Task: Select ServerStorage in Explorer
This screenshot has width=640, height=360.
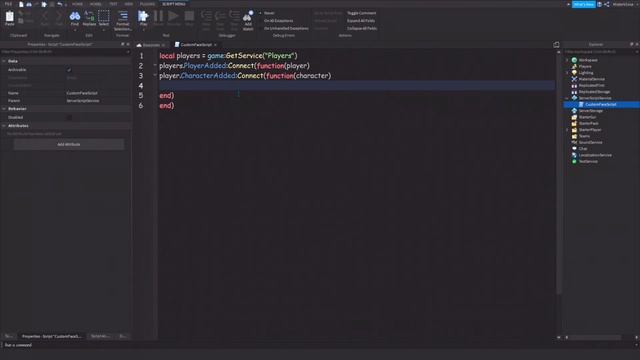Action: [590, 111]
